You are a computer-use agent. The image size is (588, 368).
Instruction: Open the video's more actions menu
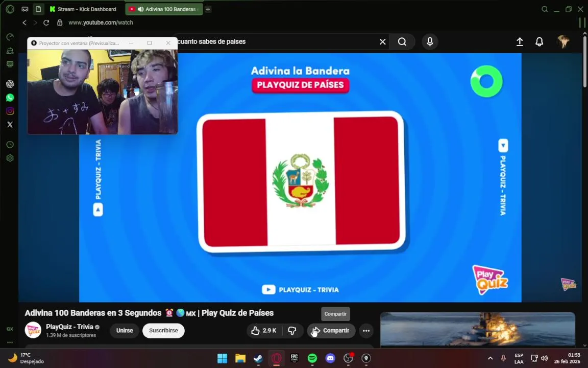click(366, 331)
